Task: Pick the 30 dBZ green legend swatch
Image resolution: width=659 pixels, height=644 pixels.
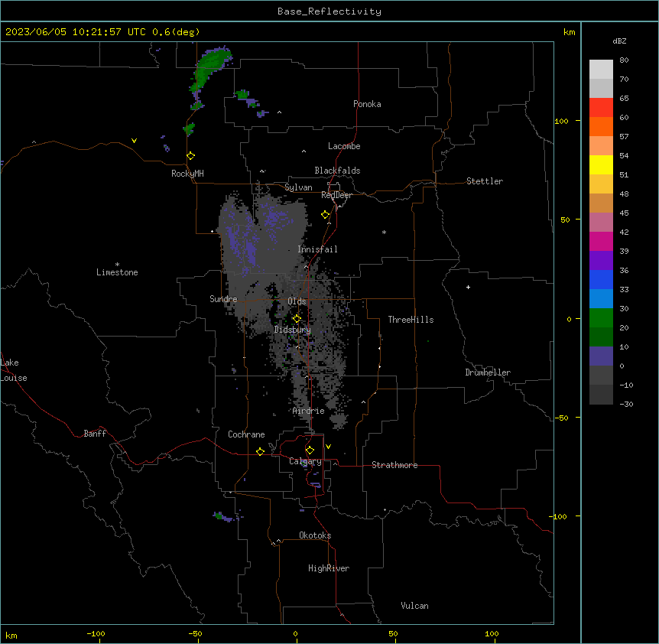Action: coord(601,318)
